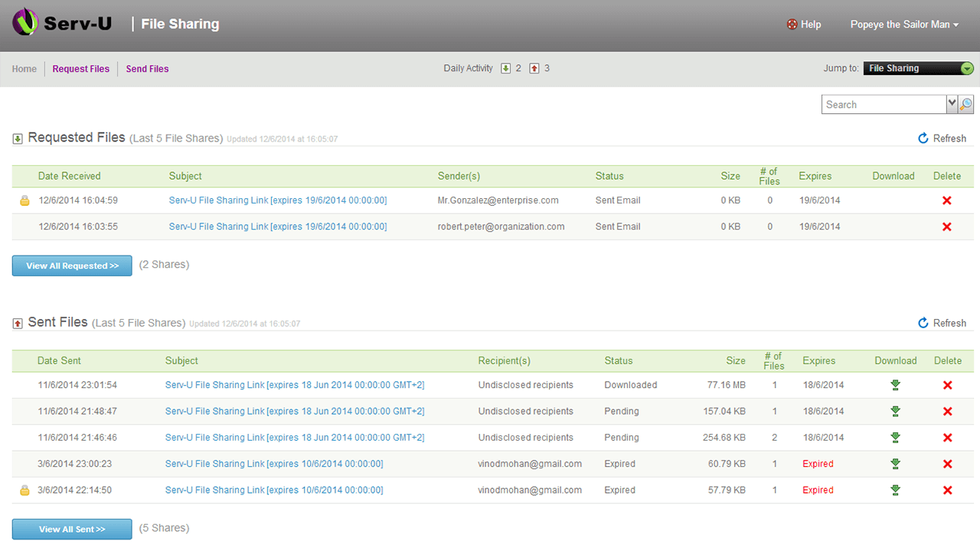Delete the sent share from 3/6/2014 23:00:23
Image resolution: width=980 pixels, height=554 pixels.
(x=948, y=464)
